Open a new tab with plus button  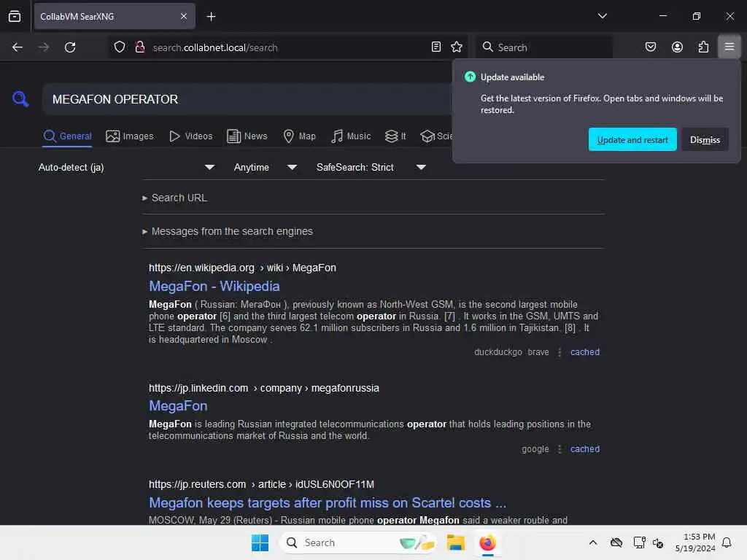(x=211, y=17)
